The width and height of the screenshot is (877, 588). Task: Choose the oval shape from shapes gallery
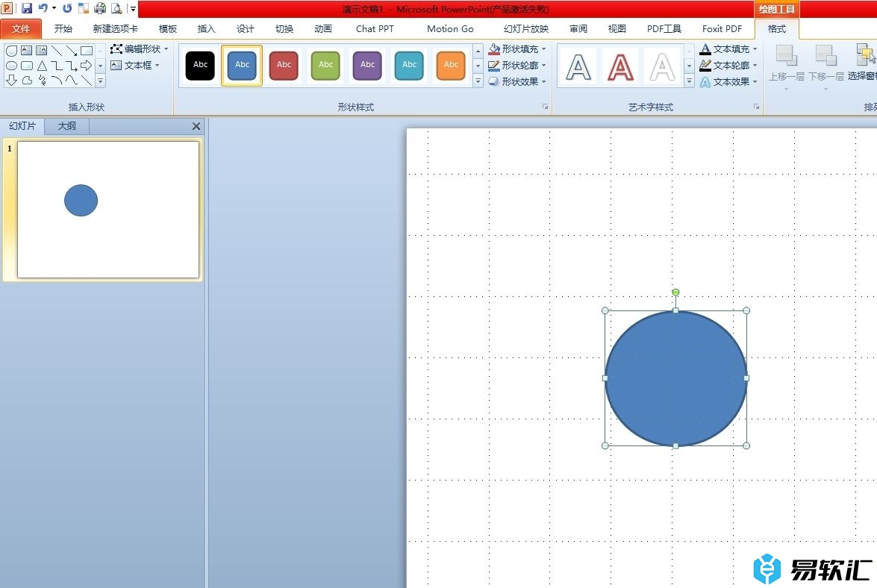12,66
